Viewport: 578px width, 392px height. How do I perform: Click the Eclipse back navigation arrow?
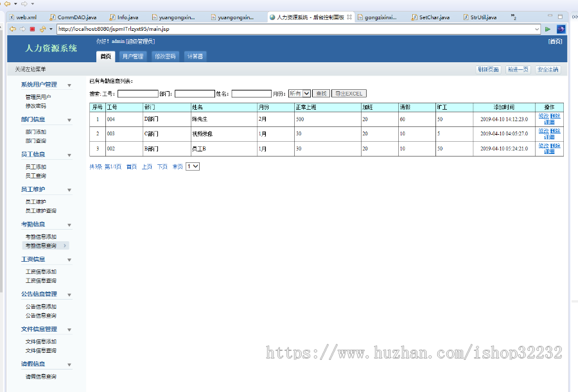tap(7, 4)
